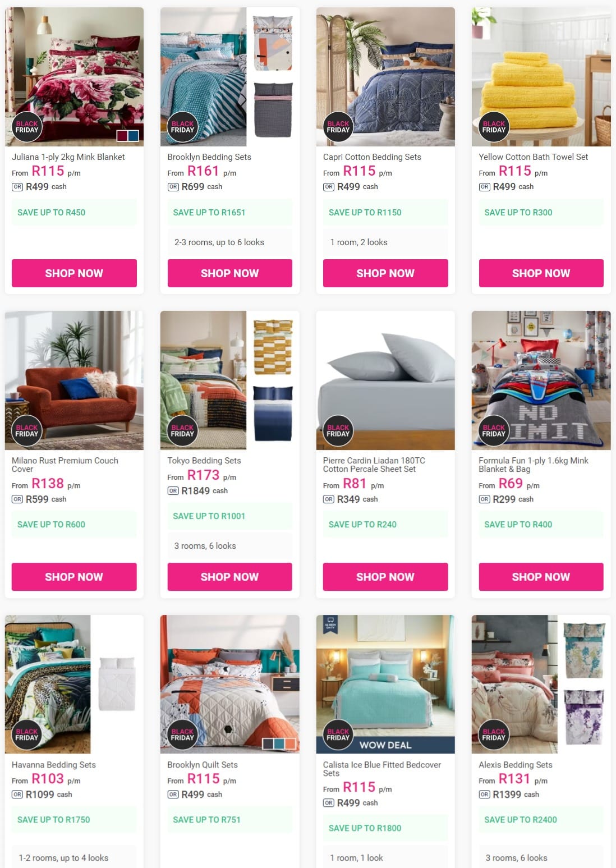Select the purple floral thumbnail on Alexis Bedding Sets
The width and height of the screenshot is (616, 868).
click(x=584, y=717)
